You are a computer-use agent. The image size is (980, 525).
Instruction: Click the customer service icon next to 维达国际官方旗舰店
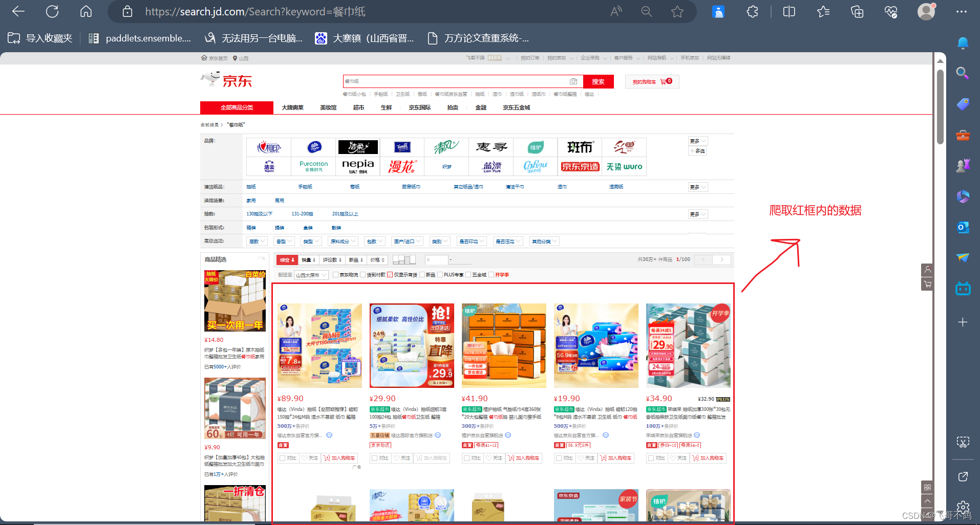(438, 435)
